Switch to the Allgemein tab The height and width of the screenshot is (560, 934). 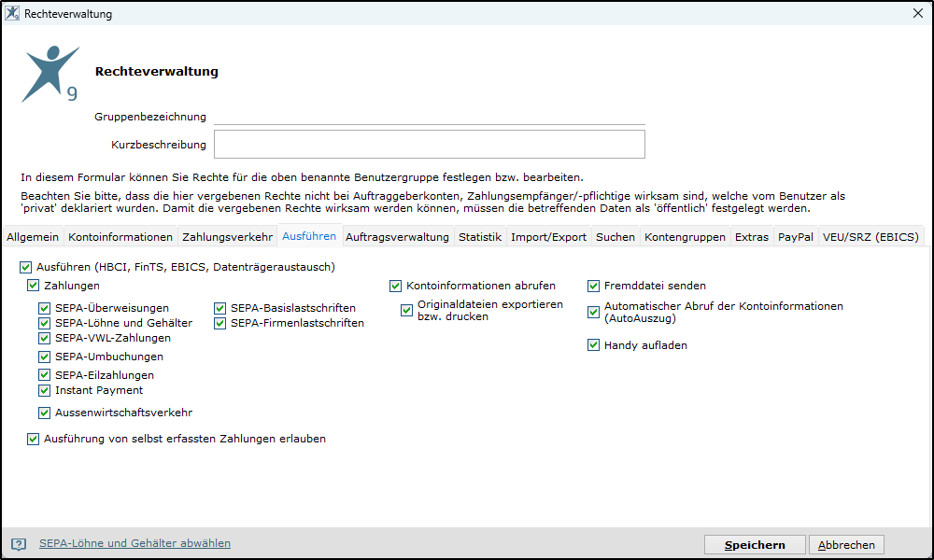click(33, 237)
